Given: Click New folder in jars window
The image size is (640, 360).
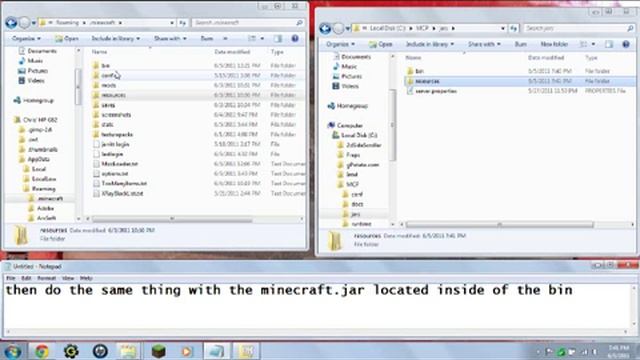Looking at the screenshot, I should click(x=554, y=44).
